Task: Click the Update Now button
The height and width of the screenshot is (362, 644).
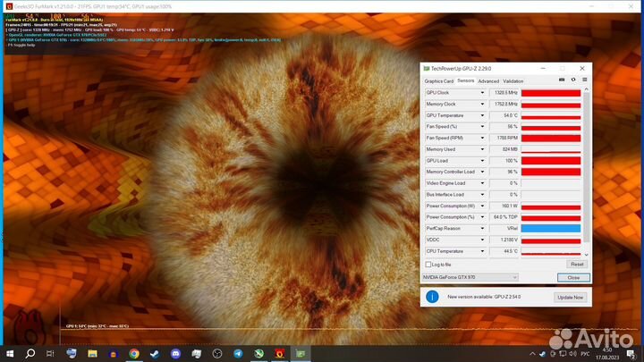Action: (x=570, y=297)
